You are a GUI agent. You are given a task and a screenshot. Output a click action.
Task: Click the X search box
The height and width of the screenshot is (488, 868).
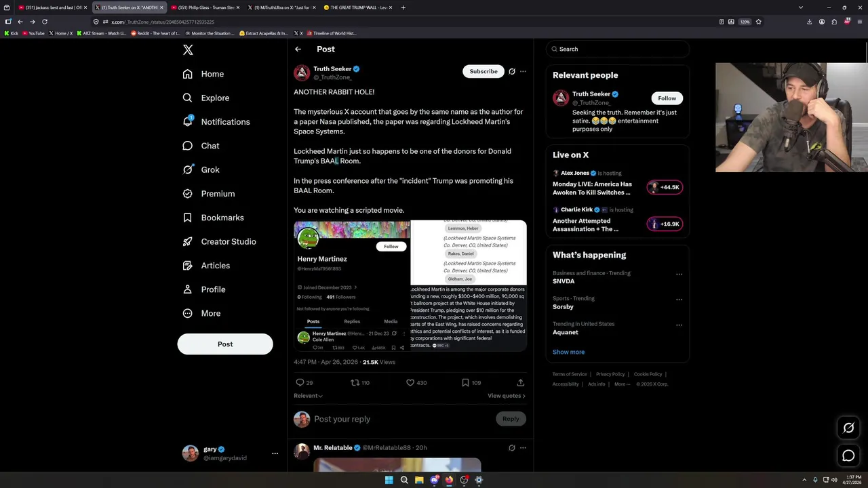[617, 49]
